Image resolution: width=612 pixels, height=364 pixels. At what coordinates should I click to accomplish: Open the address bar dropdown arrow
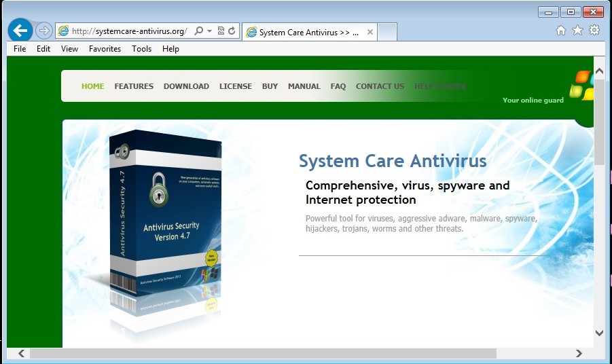click(210, 31)
